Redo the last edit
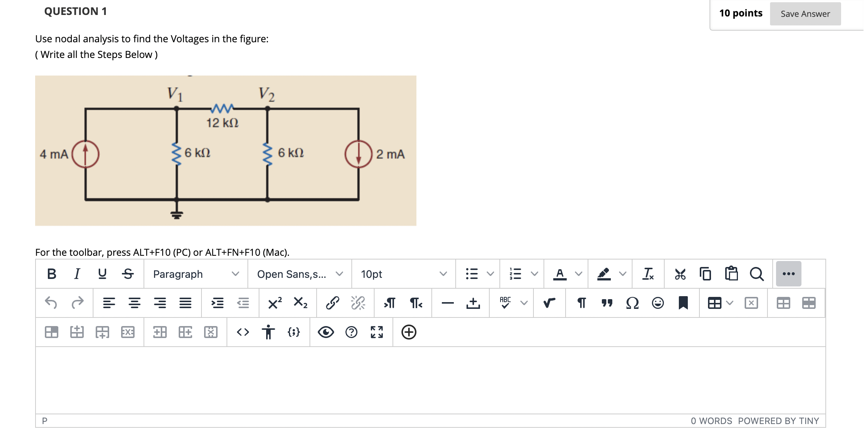Viewport: 868px width, 439px height. click(x=77, y=303)
